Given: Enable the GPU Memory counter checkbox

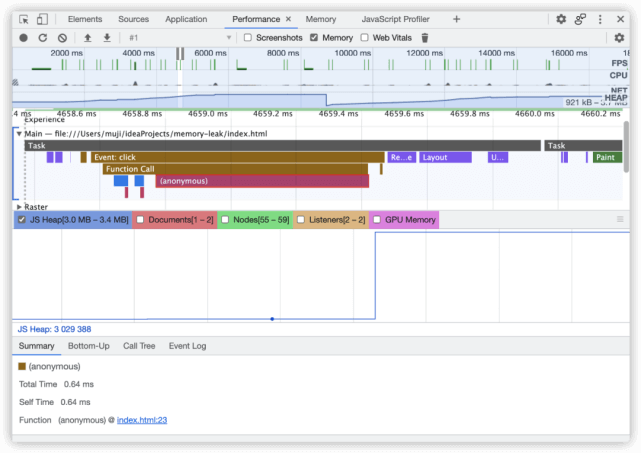Looking at the screenshot, I should coord(377,220).
